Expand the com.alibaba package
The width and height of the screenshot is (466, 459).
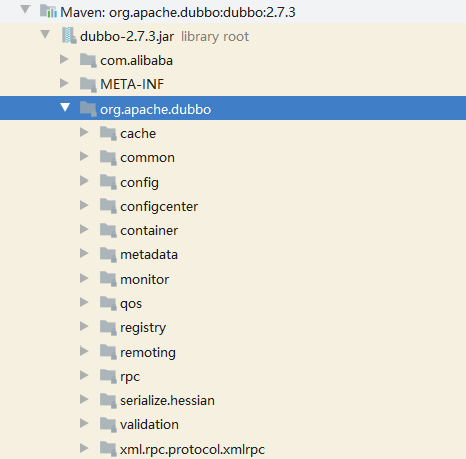coord(64,59)
